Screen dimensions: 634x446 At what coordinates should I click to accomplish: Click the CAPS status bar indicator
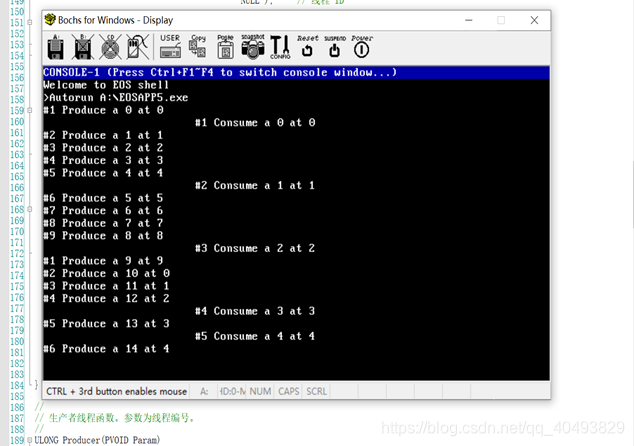pyautogui.click(x=288, y=391)
